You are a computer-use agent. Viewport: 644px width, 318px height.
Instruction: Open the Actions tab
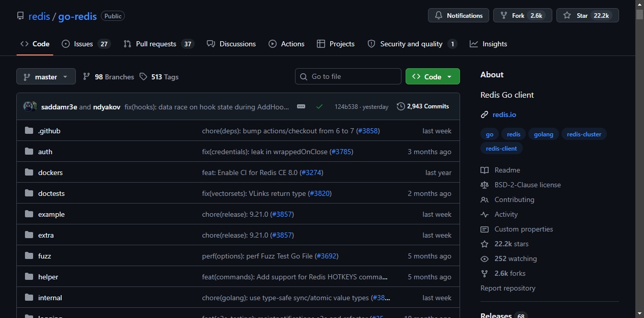tap(286, 44)
